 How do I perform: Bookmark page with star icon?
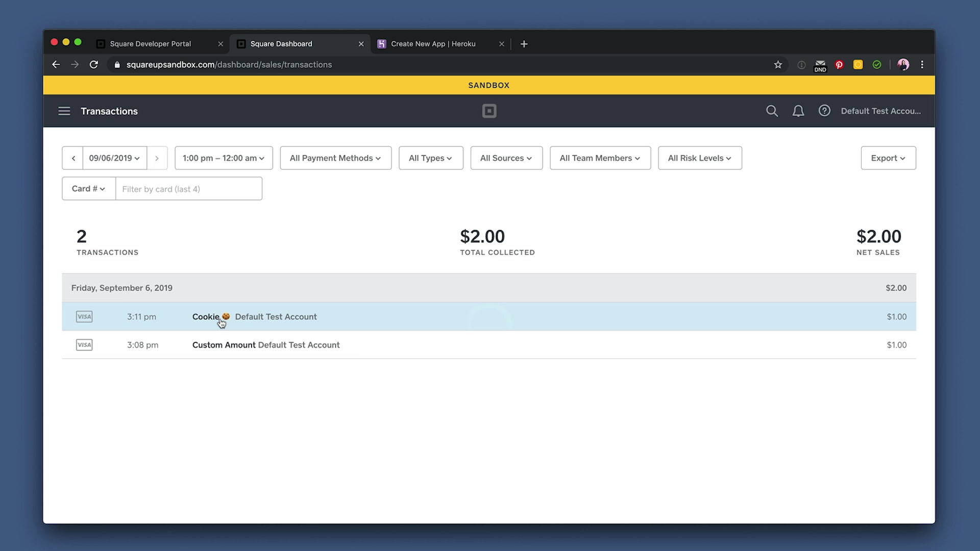click(778, 65)
